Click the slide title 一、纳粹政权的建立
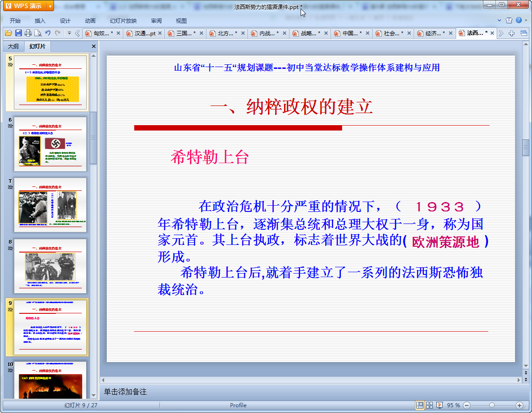Image resolution: width=532 pixels, height=413 pixels. click(291, 107)
